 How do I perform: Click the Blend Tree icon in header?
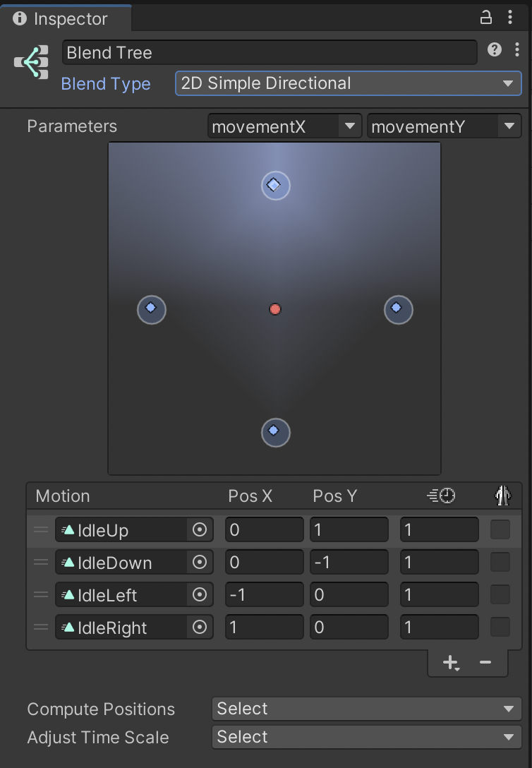(x=32, y=63)
